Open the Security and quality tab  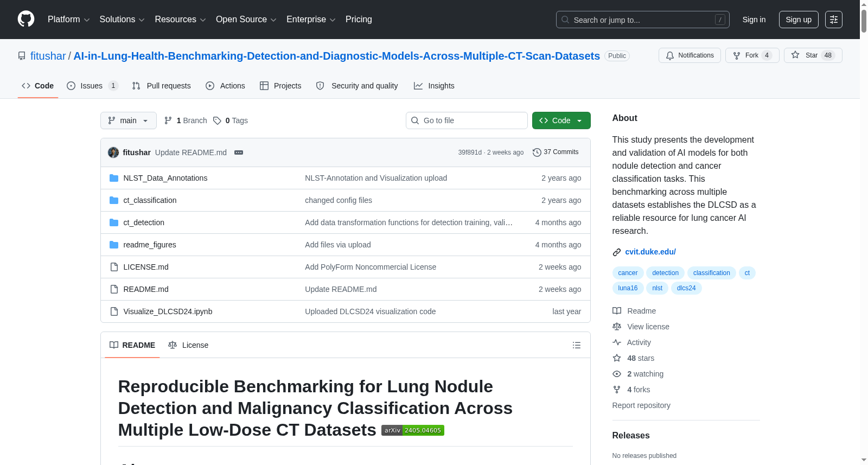[x=357, y=86]
